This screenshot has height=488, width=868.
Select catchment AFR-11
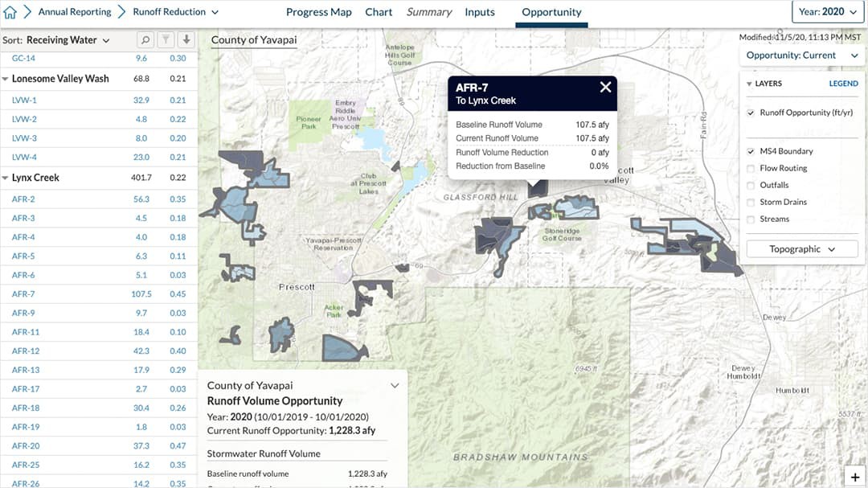coord(99,332)
